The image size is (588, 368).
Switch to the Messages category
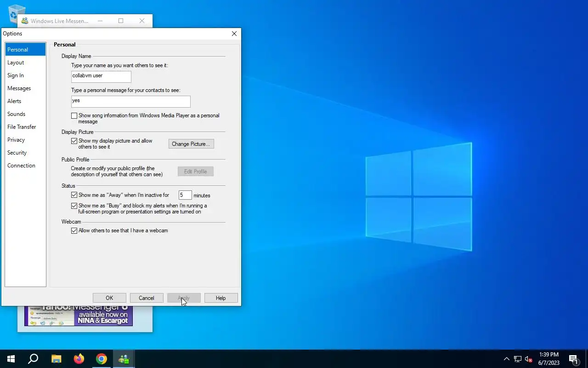[x=25, y=88]
